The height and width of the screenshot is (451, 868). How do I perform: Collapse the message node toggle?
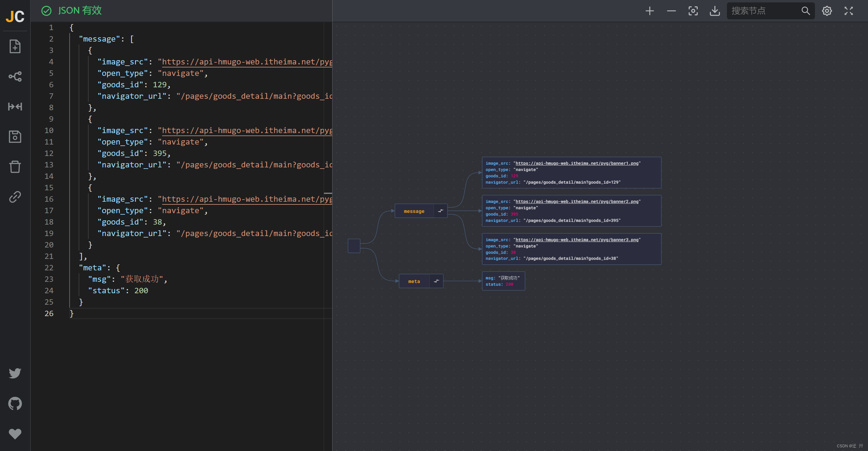440,211
